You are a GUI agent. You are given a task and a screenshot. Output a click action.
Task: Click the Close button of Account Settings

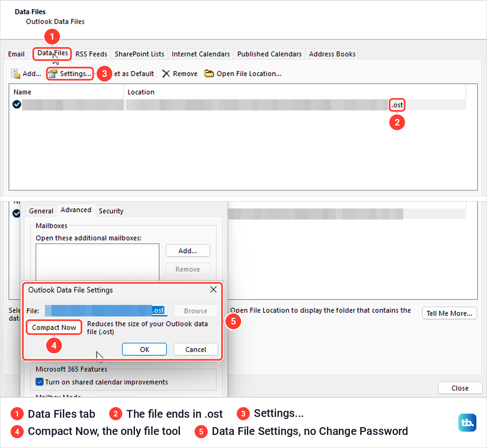(460, 388)
